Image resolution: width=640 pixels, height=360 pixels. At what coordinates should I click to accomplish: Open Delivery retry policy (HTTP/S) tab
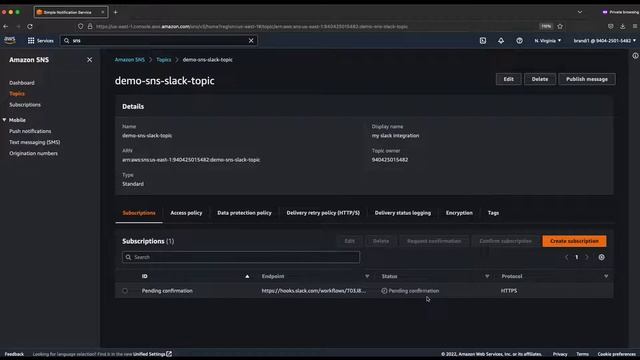point(323,213)
